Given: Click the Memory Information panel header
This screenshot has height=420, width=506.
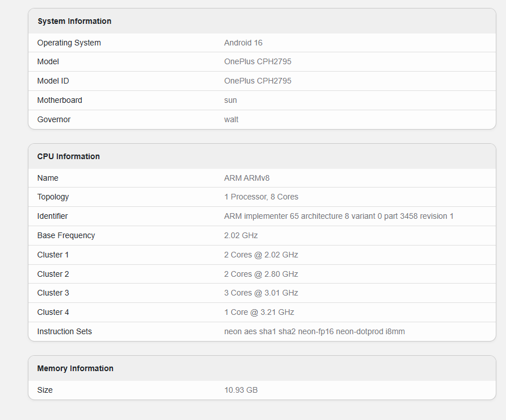Looking at the screenshot, I should pos(75,368).
